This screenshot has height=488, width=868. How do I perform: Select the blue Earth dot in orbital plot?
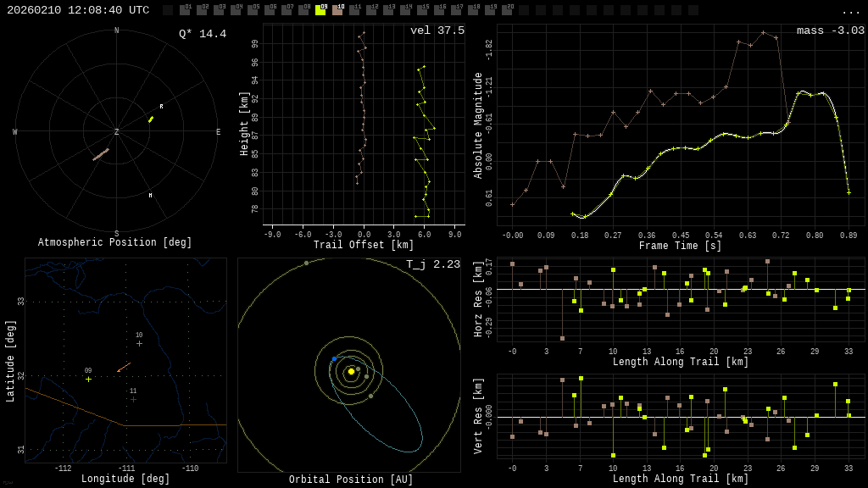point(334,359)
